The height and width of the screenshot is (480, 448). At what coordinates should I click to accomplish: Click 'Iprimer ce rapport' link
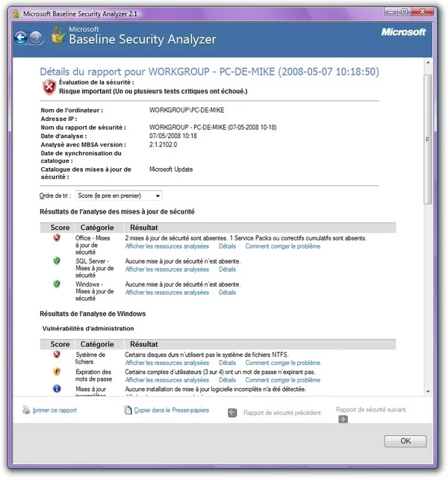click(55, 411)
